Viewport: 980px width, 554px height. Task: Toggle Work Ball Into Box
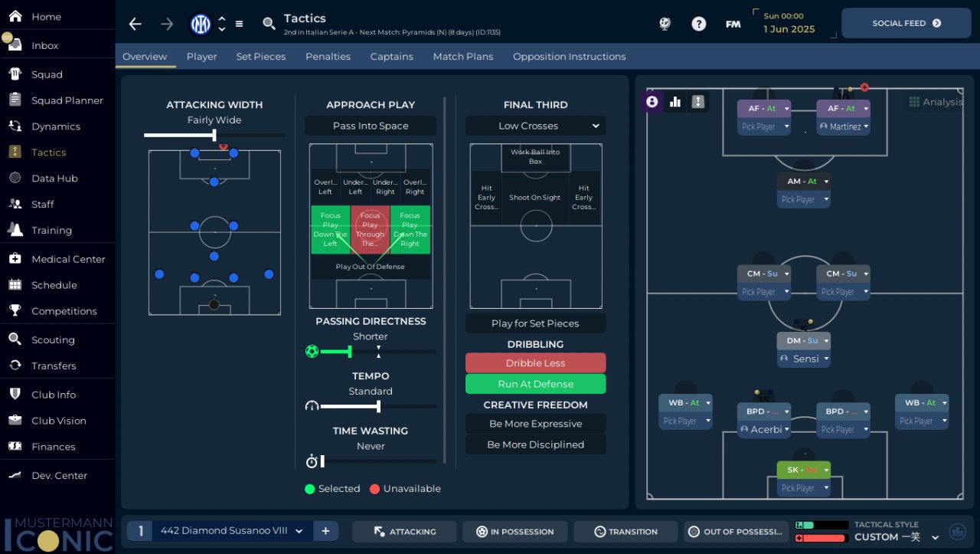[x=535, y=157]
